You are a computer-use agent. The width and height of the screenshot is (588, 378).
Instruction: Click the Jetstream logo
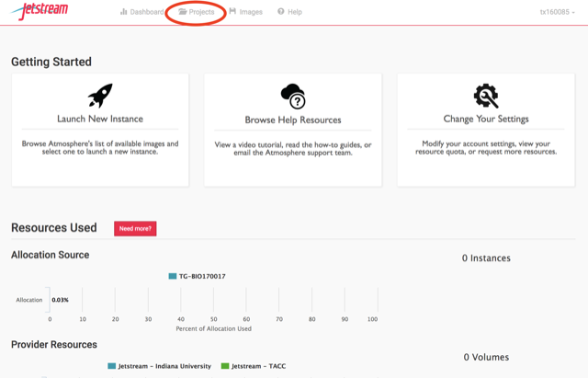40,10
